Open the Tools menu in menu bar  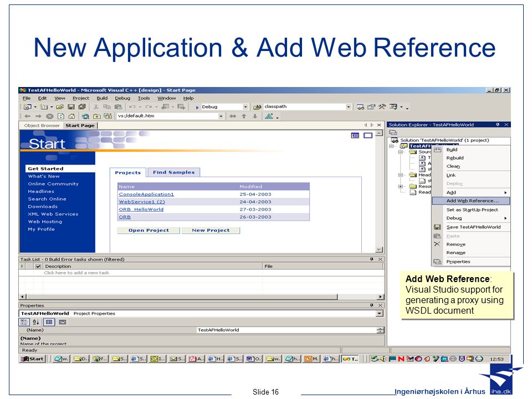coord(144,98)
